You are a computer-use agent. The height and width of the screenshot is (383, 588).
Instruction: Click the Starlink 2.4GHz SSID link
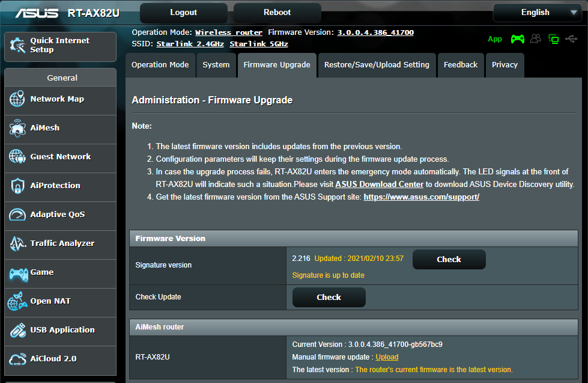(x=190, y=44)
